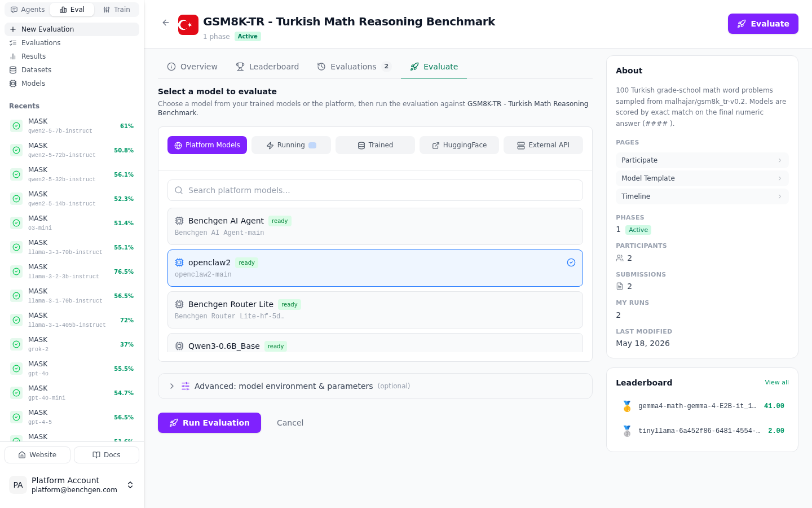Open the Docs button

point(107,455)
